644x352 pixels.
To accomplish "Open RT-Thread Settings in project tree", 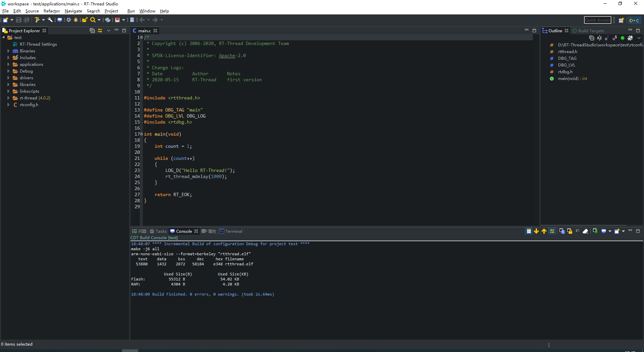I will pyautogui.click(x=38, y=44).
